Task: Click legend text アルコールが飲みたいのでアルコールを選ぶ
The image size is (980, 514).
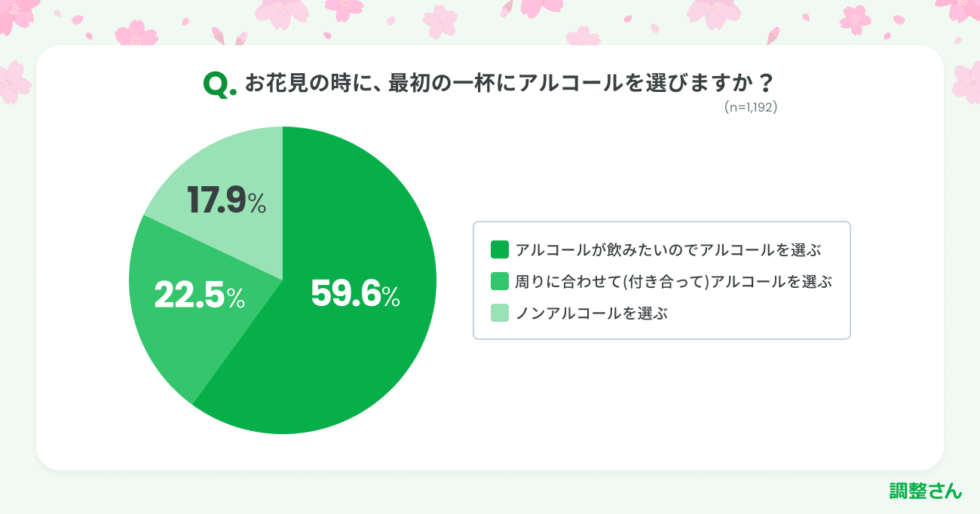Action: [667, 249]
